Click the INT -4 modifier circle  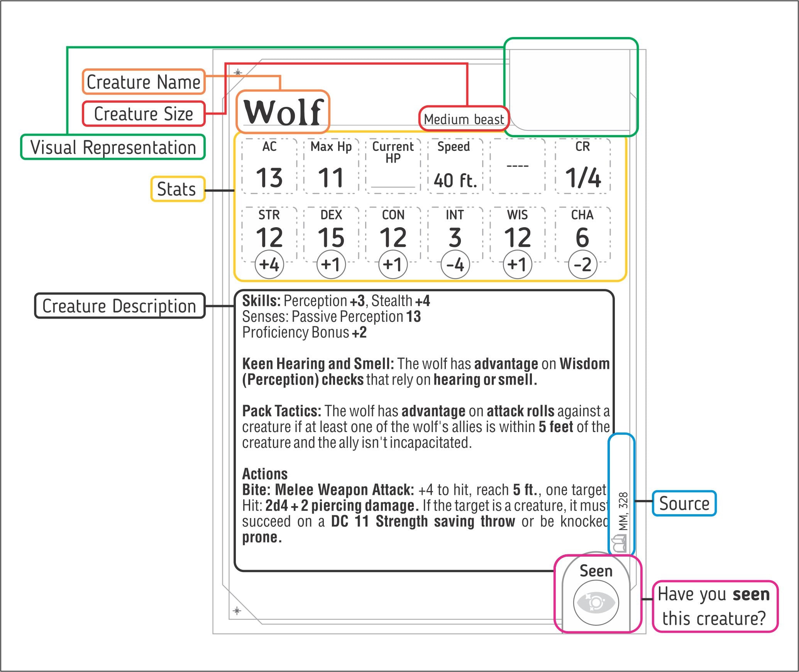tap(455, 265)
